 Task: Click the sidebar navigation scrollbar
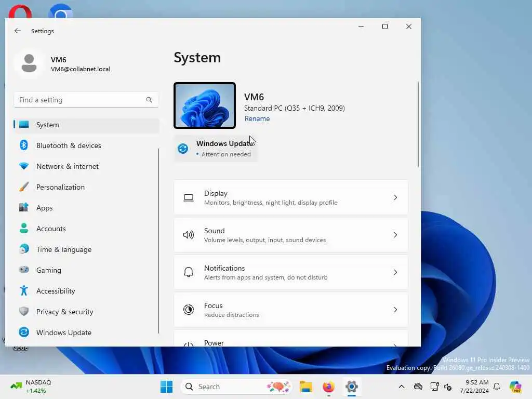[158, 241]
